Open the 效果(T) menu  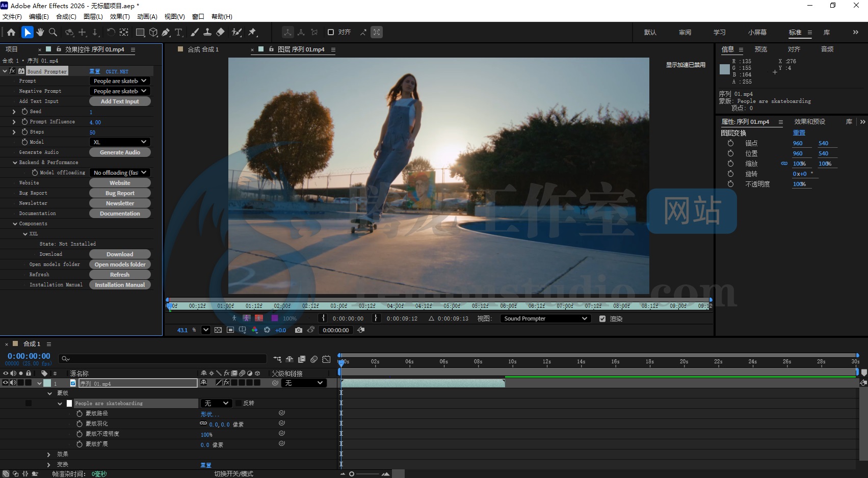[x=120, y=16]
